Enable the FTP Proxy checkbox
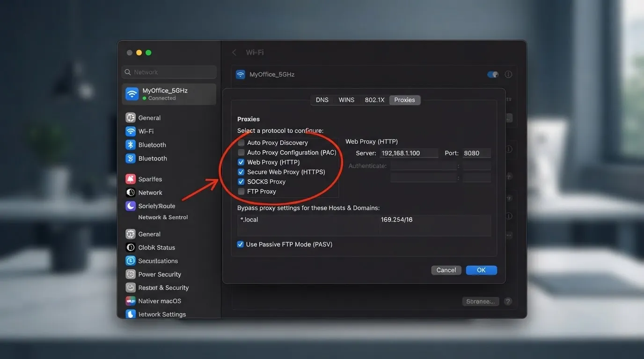 (241, 192)
